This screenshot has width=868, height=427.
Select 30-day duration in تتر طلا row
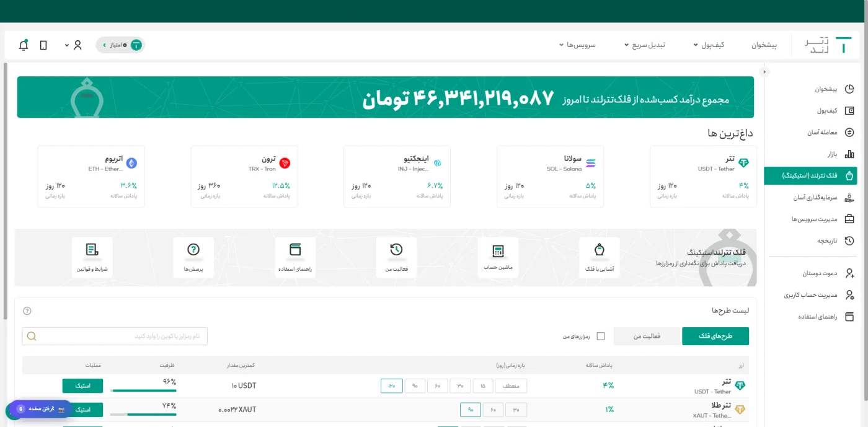tap(516, 410)
